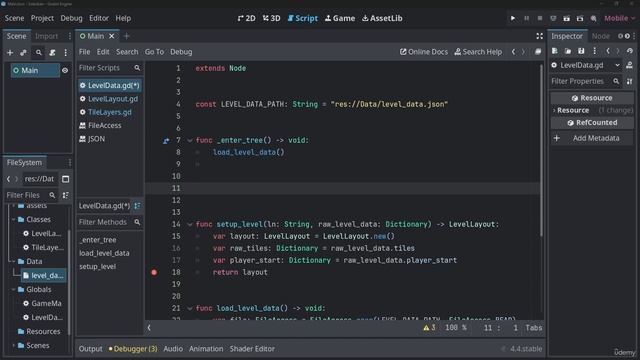Viewport: 640px width, 360px height.
Task: Add a new node with plus icon
Action: [x=10, y=53]
